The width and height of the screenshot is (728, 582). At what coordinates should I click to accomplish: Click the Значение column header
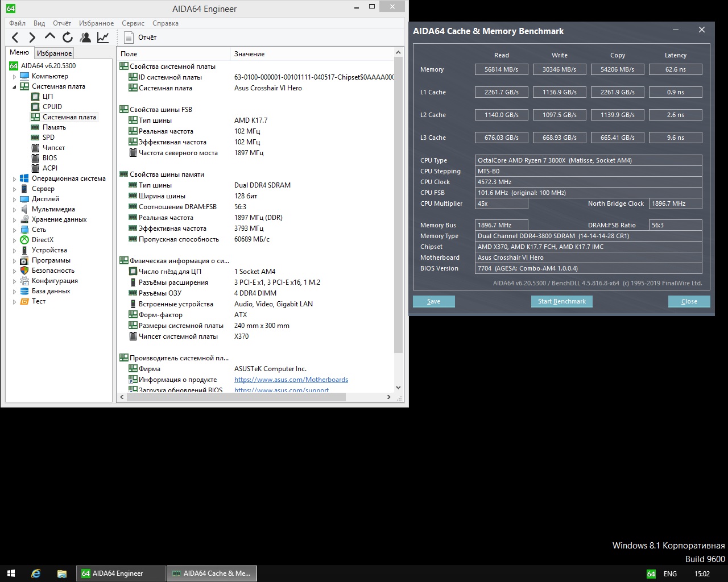[x=312, y=54]
